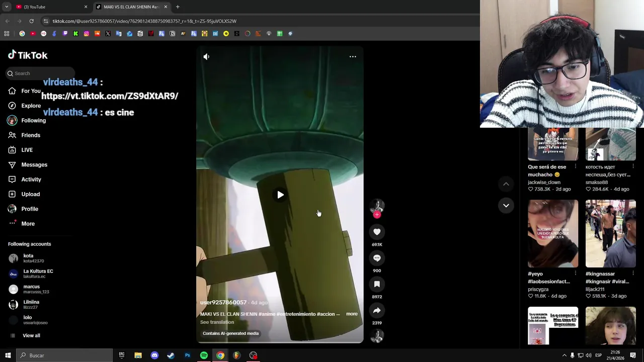Focus the TikTok Search field

40,73
